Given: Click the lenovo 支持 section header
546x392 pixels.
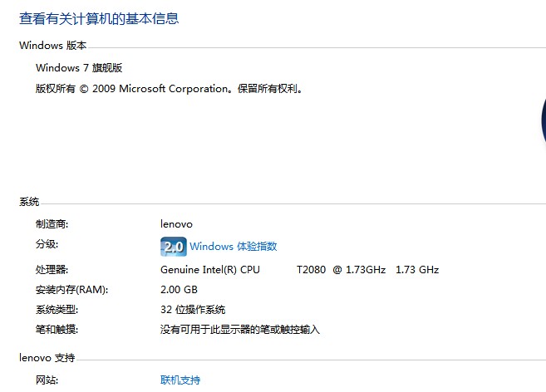Looking at the screenshot, I should (x=47, y=358).
